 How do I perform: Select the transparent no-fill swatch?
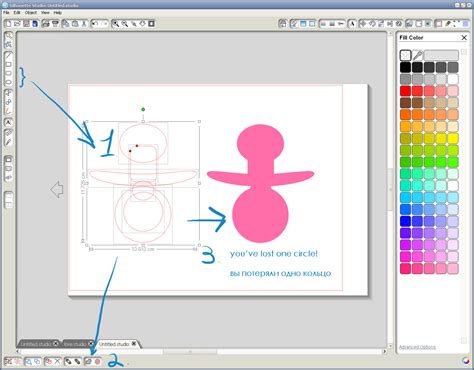pyautogui.click(x=405, y=55)
